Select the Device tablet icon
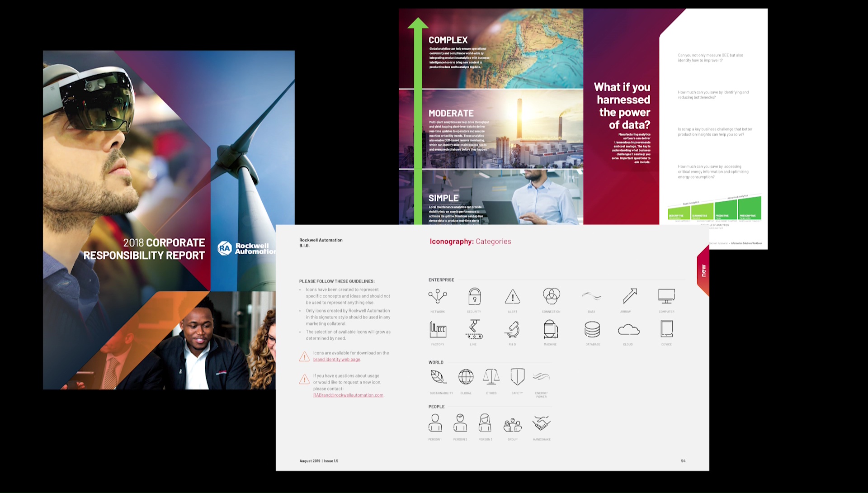The width and height of the screenshot is (868, 493). click(666, 329)
